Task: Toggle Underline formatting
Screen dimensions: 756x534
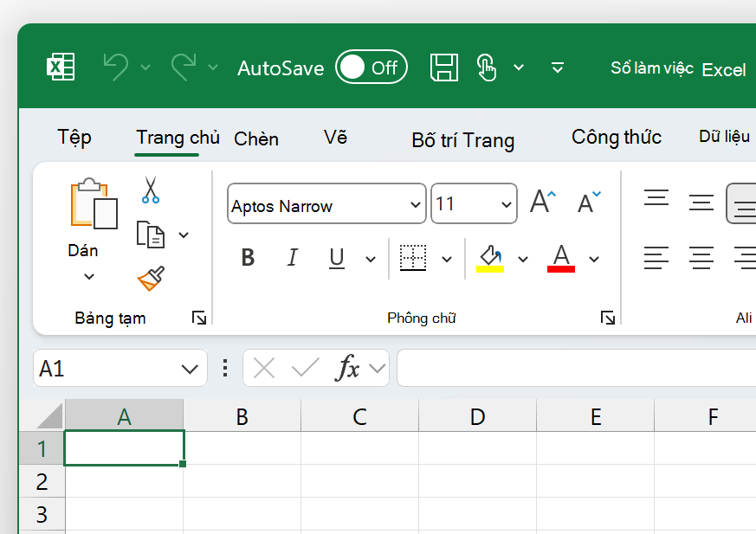Action: 336,258
